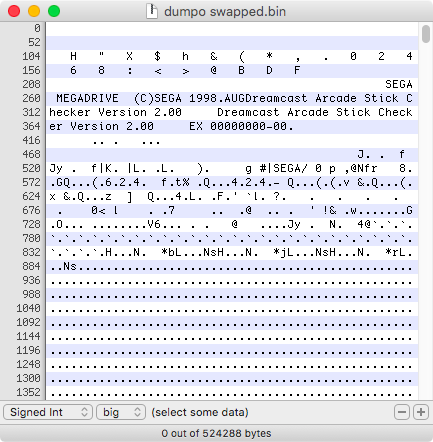The width and height of the screenshot is (433, 442).
Task: Click MEGADRIVE text on row 260
Action: 87,98
